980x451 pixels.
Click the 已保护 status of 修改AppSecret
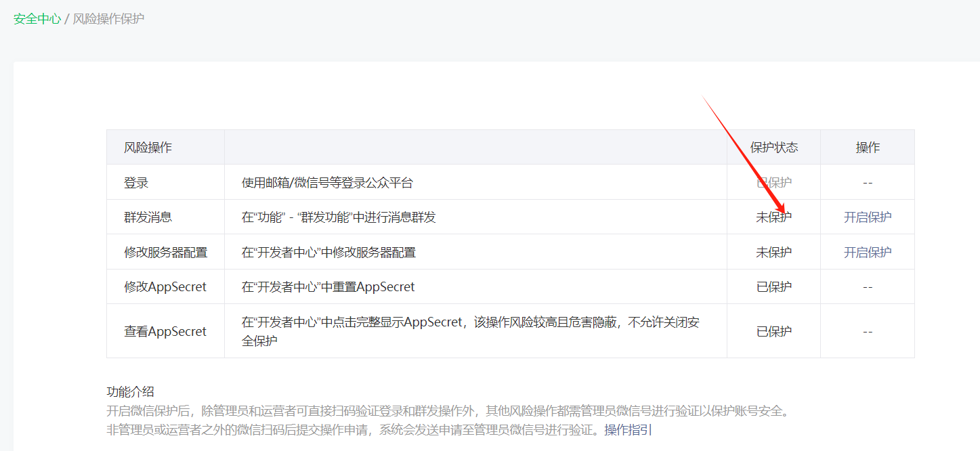pyautogui.click(x=773, y=287)
